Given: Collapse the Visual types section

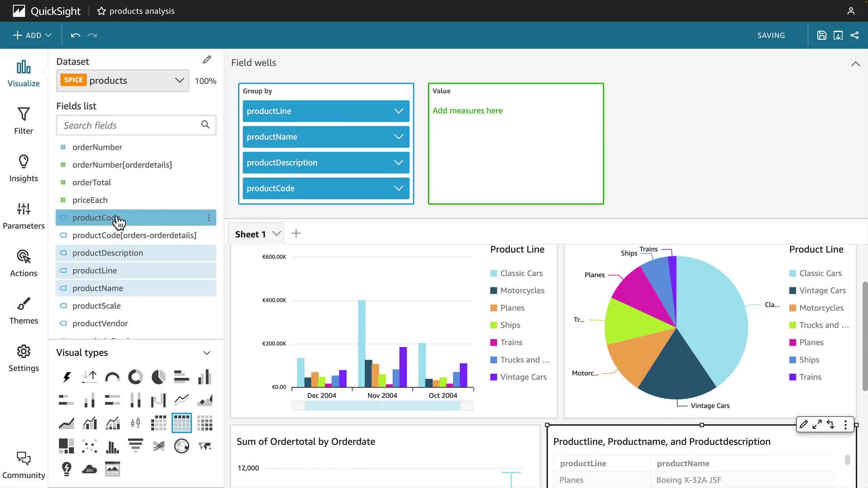Looking at the screenshot, I should pos(207,353).
